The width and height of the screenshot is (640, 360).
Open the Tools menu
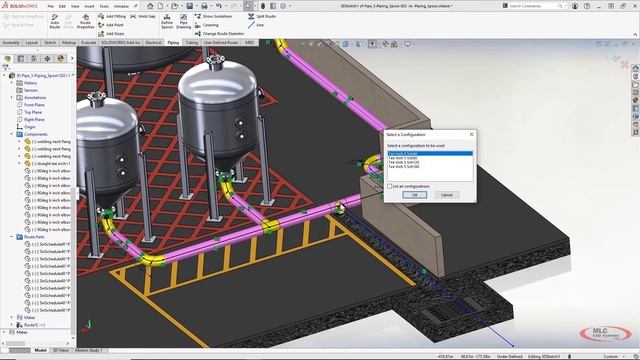click(104, 6)
